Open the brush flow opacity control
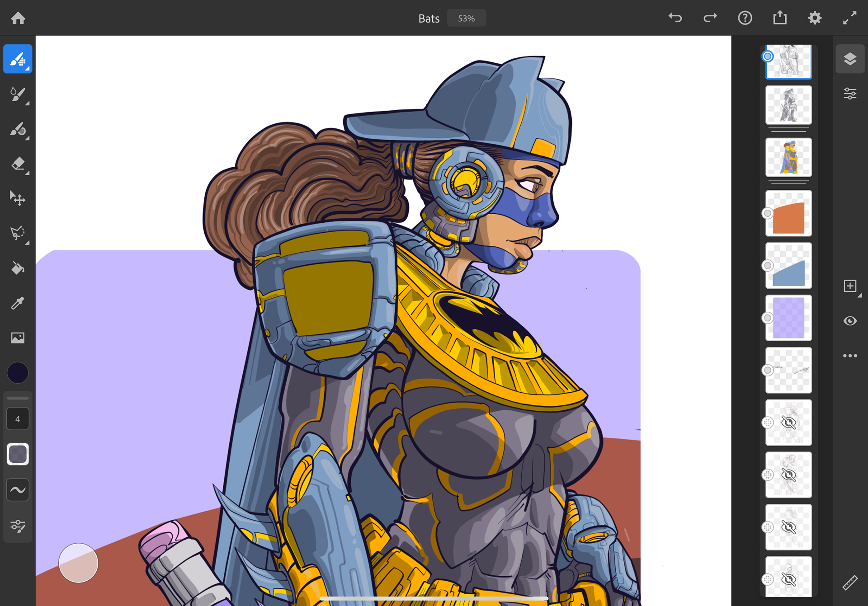Viewport: 868px width, 606px height. pos(18,454)
